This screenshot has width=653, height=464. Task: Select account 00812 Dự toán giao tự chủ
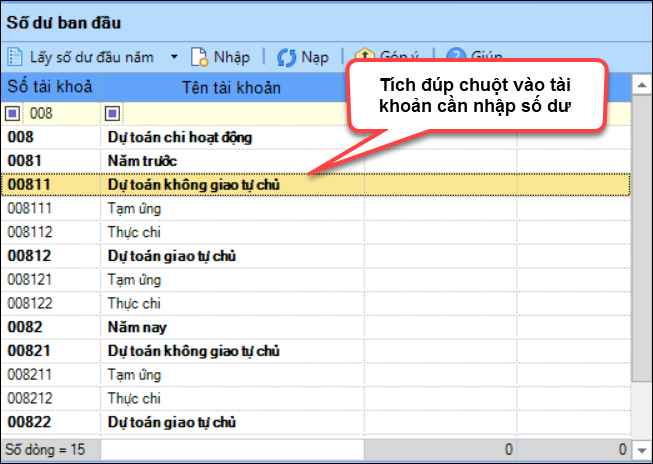(180, 256)
